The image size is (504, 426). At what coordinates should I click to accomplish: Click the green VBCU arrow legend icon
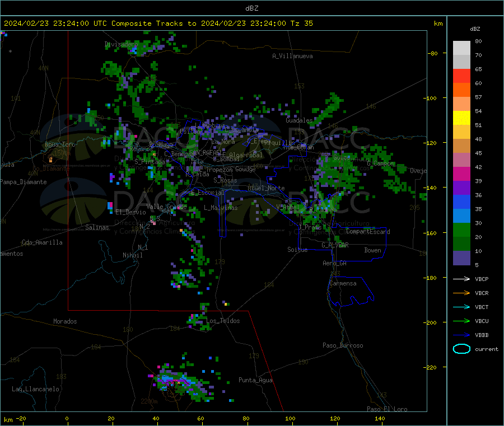coord(461,321)
